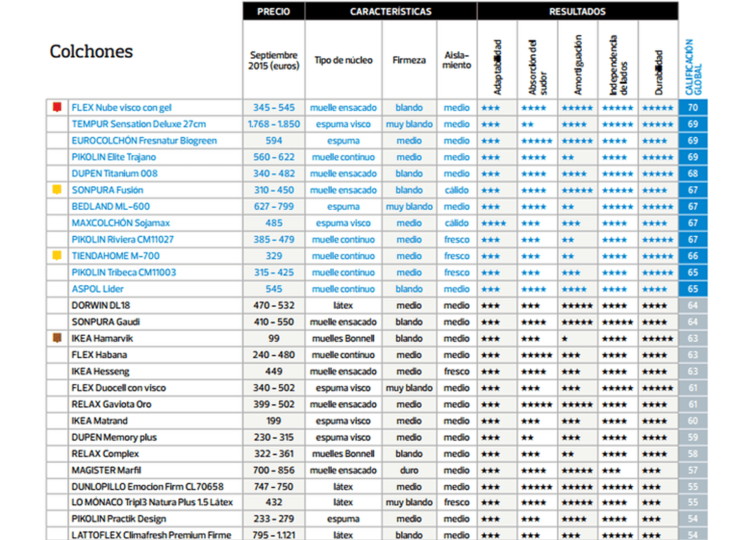Click the red badge beside FLEX Nube

57,107
